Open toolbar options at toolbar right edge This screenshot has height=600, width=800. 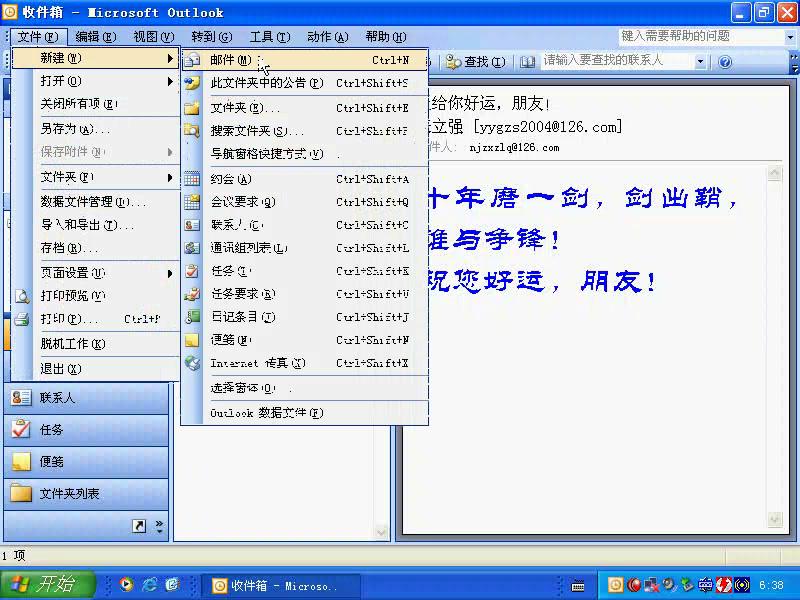click(794, 62)
